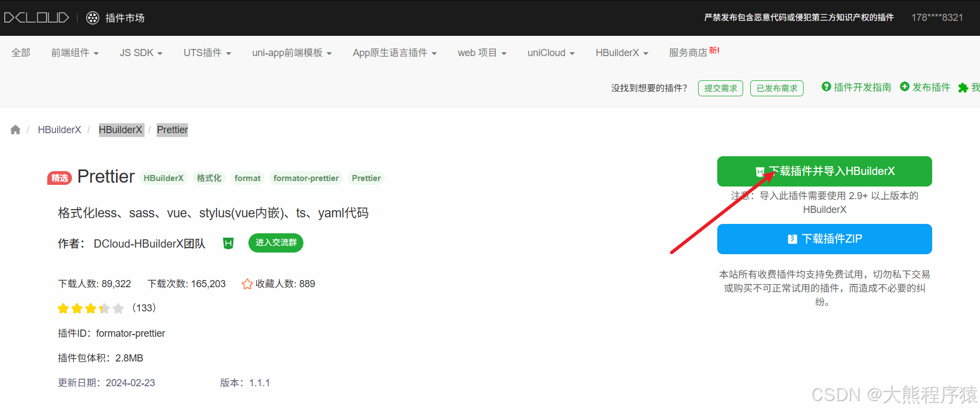Click 插件包体积: 2.8MB text
The width and height of the screenshot is (980, 411).
pos(101,358)
